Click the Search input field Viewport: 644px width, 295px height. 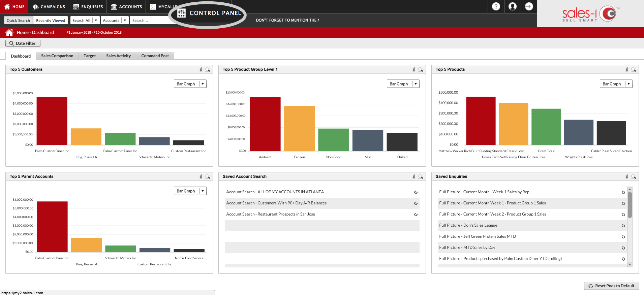pyautogui.click(x=150, y=21)
